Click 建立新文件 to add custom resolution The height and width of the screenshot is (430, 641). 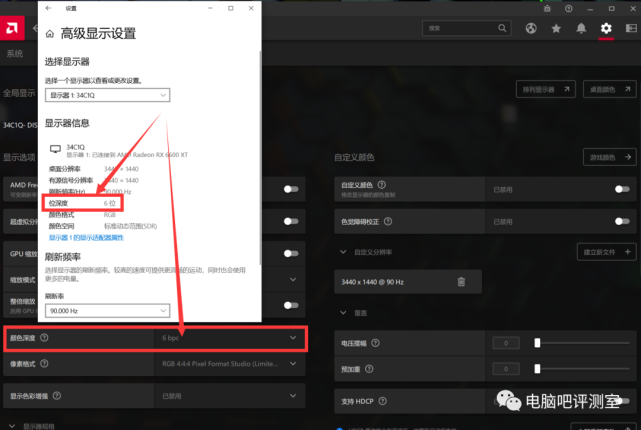click(x=607, y=252)
